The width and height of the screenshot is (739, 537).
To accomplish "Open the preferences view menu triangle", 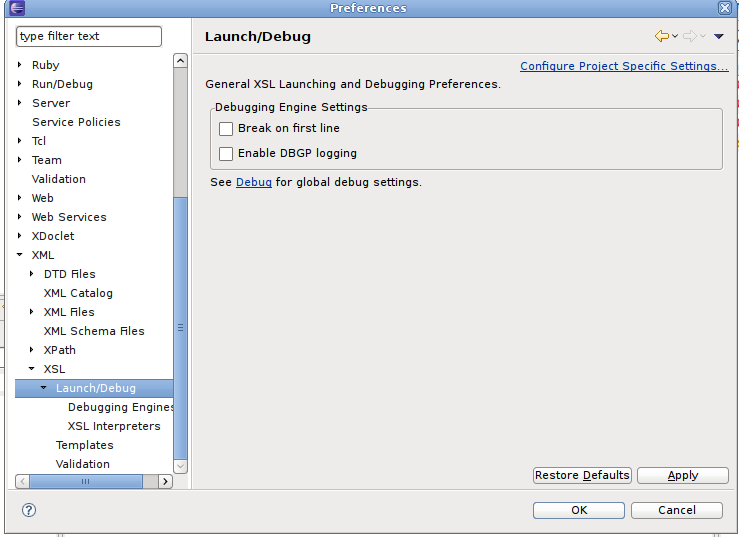I will [718, 37].
